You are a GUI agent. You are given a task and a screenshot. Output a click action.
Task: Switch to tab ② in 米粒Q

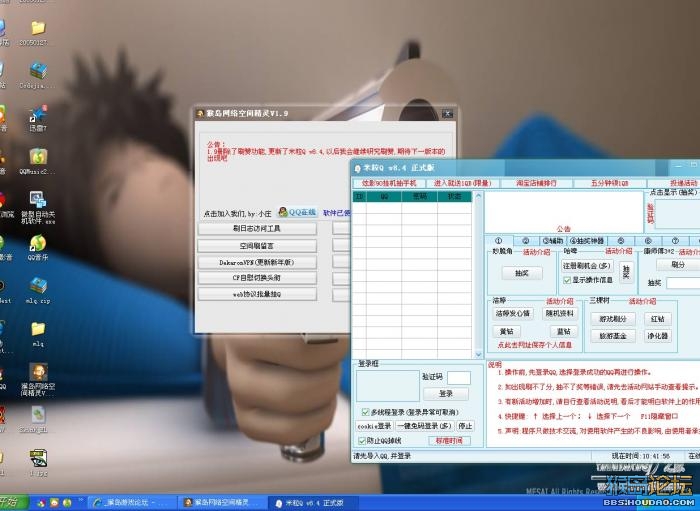coord(525,241)
